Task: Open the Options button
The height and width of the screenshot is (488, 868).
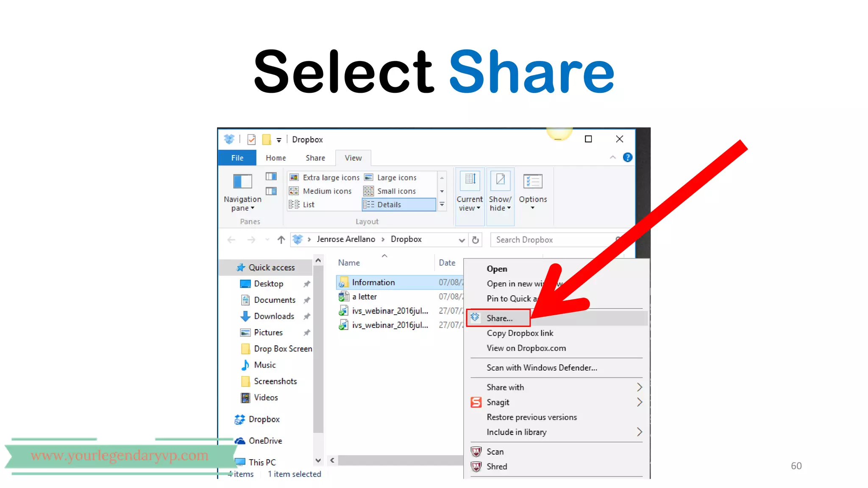Action: 533,192
